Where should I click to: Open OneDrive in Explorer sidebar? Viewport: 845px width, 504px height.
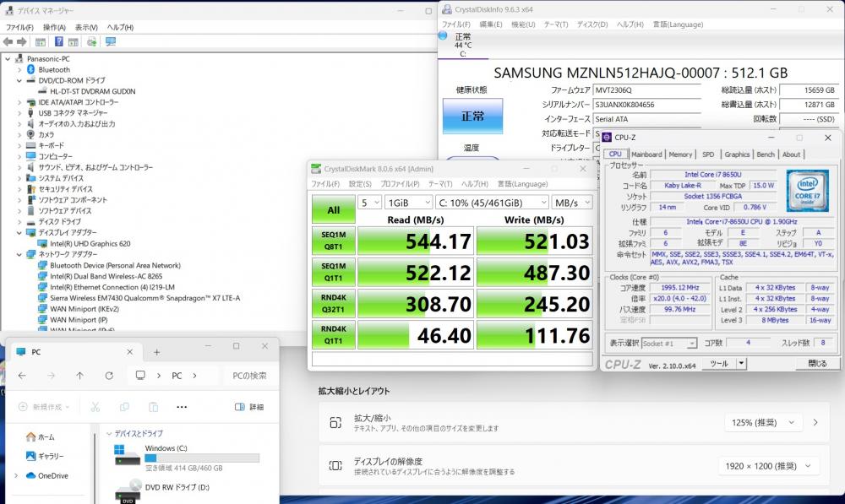(x=46, y=475)
